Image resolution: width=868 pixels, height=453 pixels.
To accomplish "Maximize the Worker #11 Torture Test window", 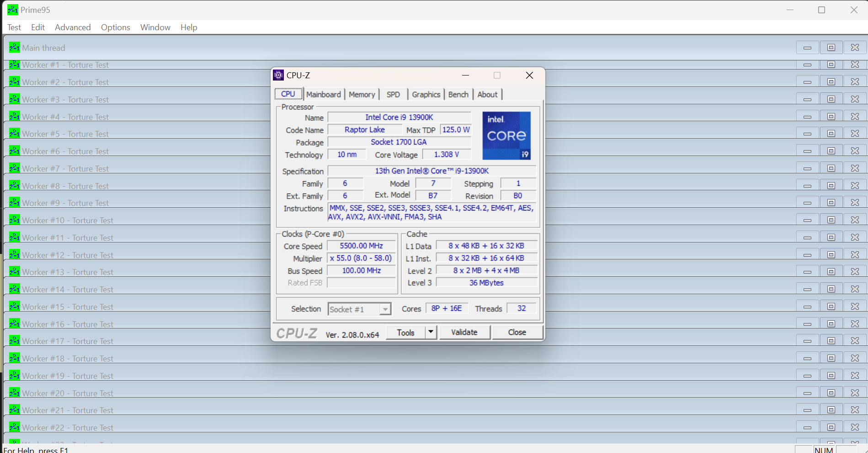I will coord(831,237).
